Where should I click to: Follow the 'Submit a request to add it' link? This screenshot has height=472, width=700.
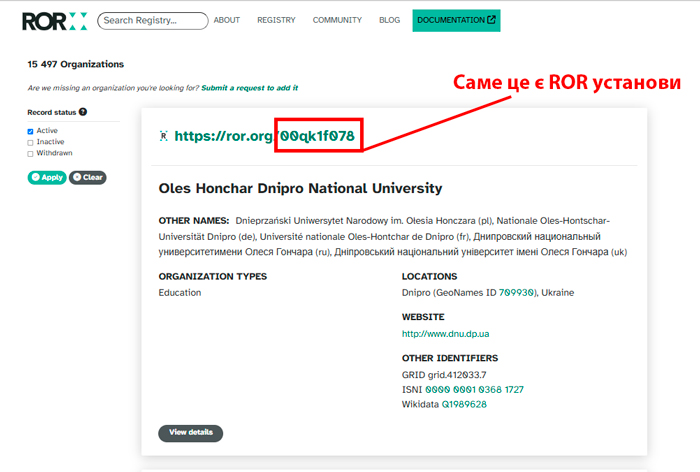[250, 88]
